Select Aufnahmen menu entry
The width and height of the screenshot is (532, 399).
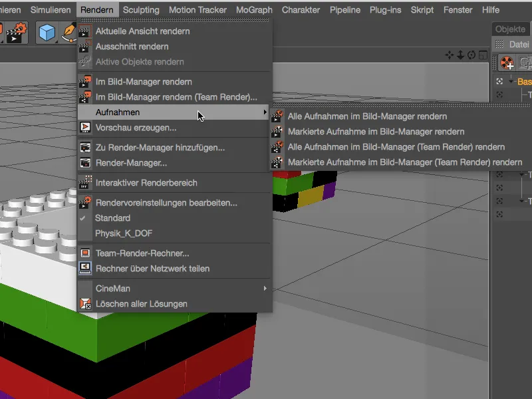pos(175,112)
